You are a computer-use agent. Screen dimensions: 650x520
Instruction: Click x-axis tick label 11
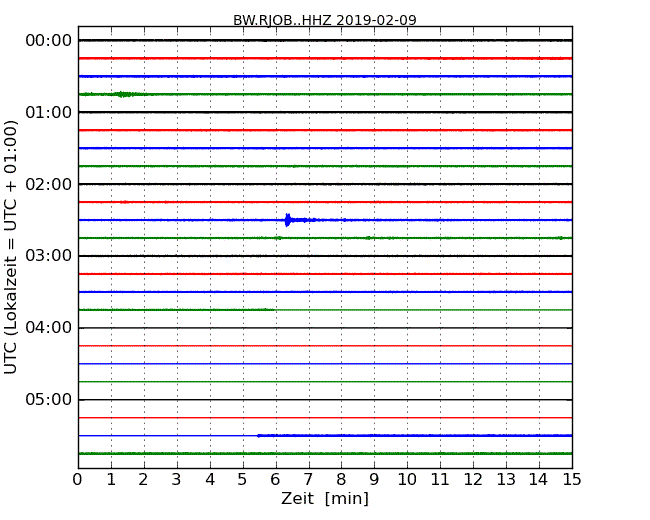tap(440, 480)
